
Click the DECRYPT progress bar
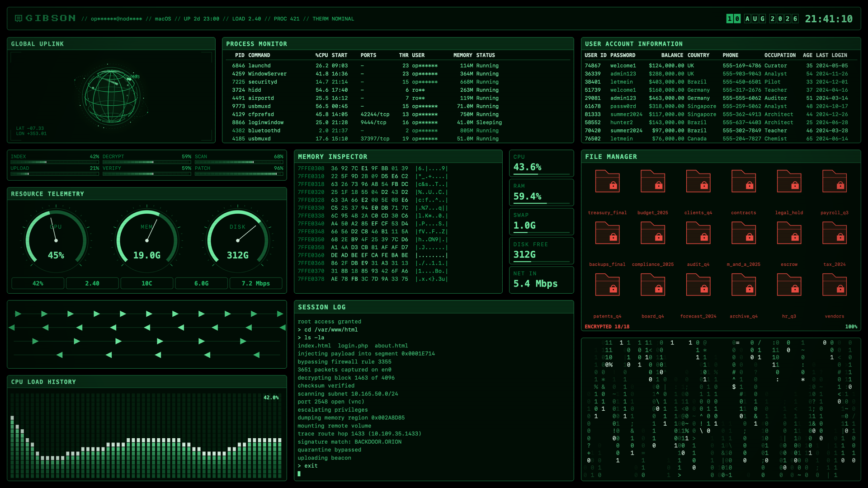(147, 162)
